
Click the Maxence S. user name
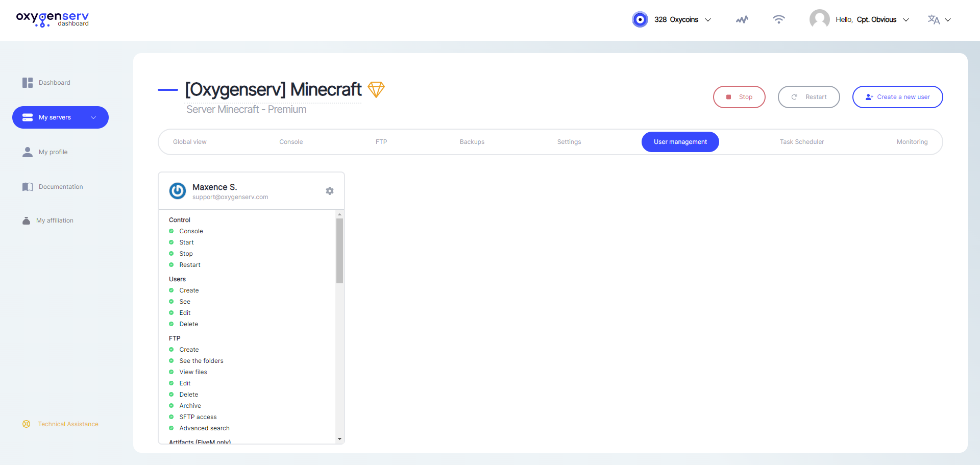215,187
